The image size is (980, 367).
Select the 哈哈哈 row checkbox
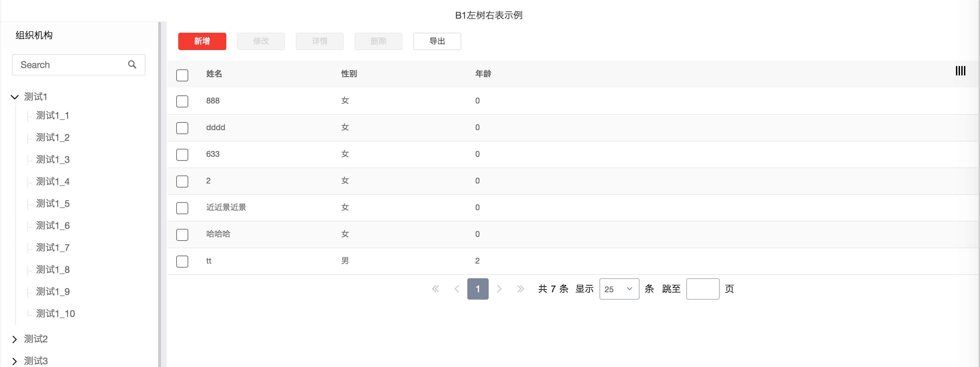pyautogui.click(x=182, y=235)
